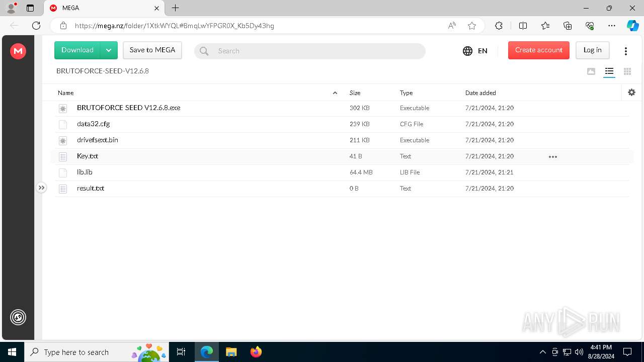This screenshot has height=362, width=644.
Task: Click the Read aloud icon in address bar
Action: [x=452, y=26]
